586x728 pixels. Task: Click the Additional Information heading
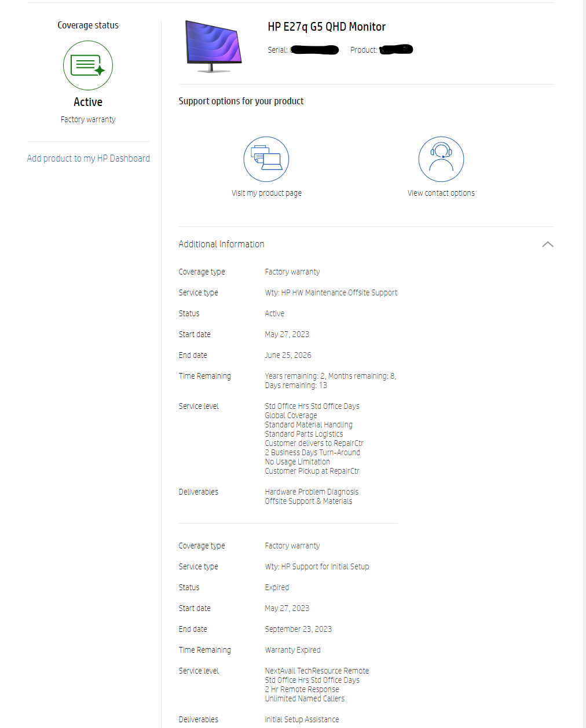pos(221,244)
